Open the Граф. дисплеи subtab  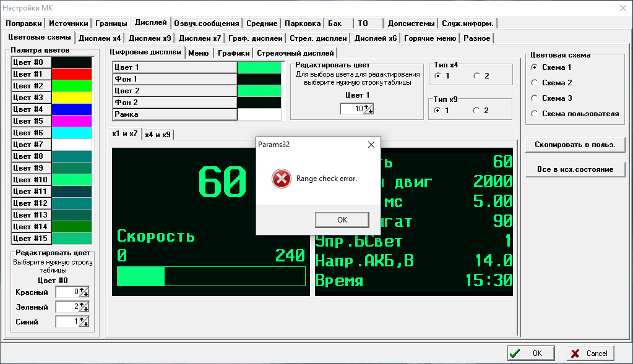tap(255, 38)
